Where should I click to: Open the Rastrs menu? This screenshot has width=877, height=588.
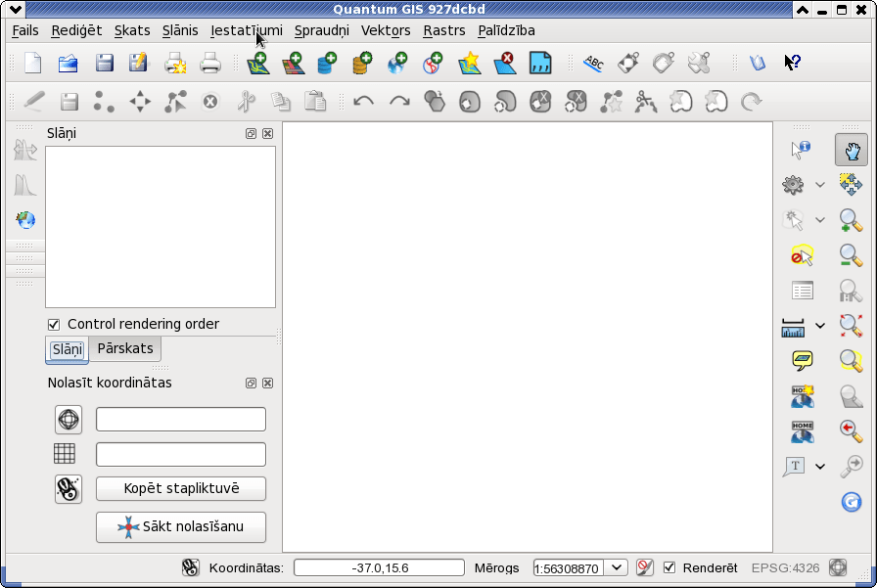[444, 30]
